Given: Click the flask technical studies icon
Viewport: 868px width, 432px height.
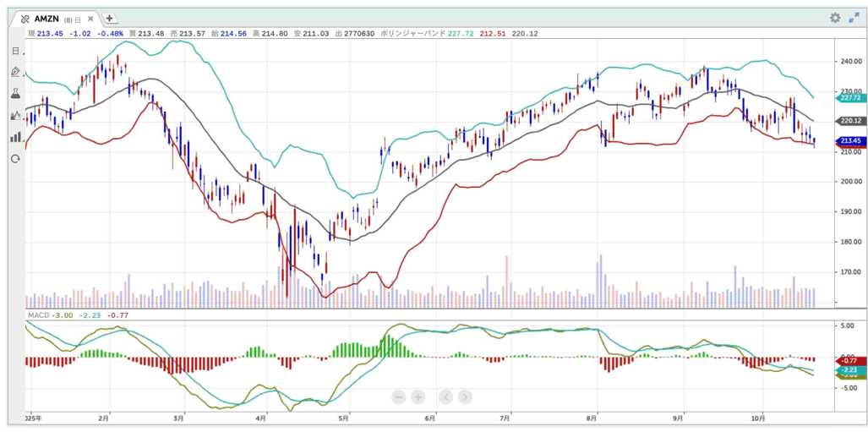Looking at the screenshot, I should pyautogui.click(x=15, y=94).
